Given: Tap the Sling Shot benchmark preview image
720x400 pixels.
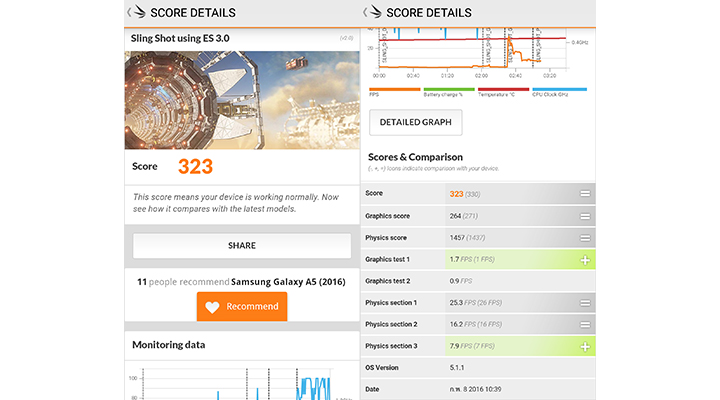Looking at the screenshot, I should point(241,99).
